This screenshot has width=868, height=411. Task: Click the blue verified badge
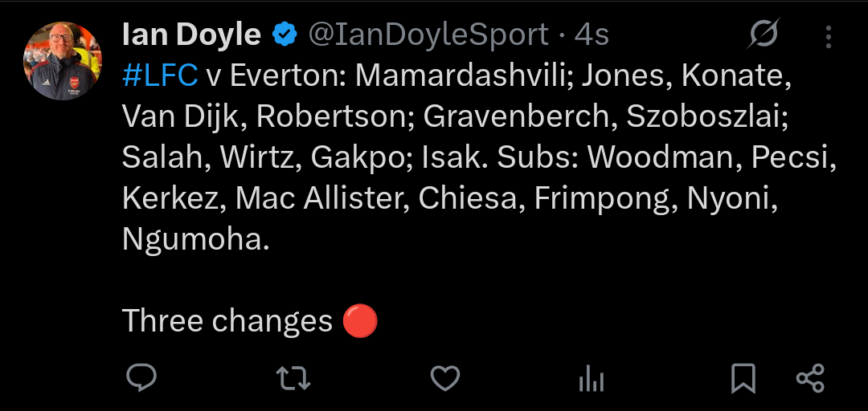click(284, 35)
